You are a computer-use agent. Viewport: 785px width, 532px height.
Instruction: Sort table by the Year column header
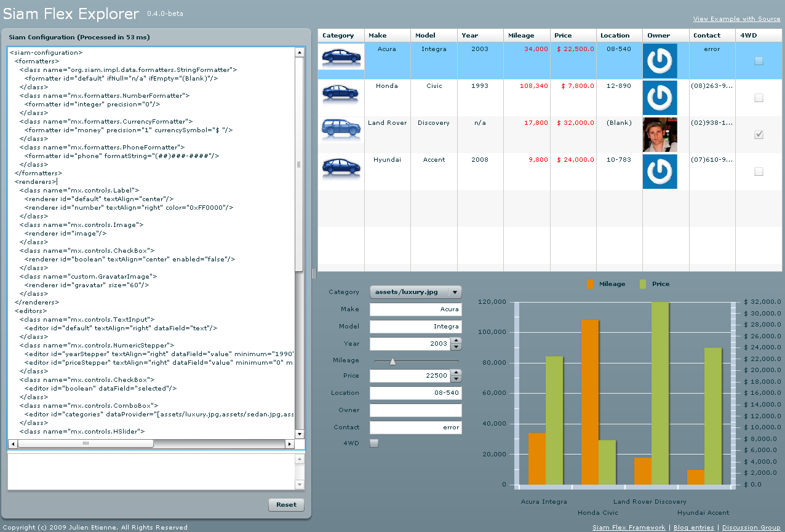pos(480,36)
